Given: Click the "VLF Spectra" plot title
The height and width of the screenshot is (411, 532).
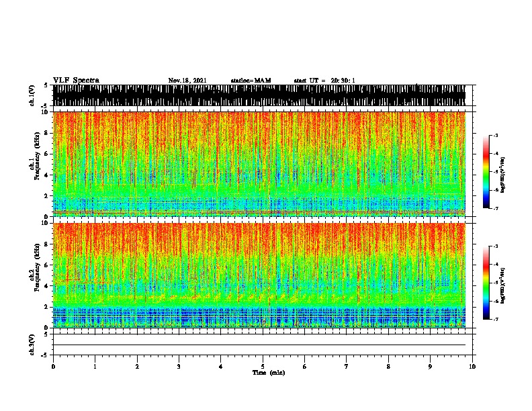Looking at the screenshot, I should click(76, 81).
